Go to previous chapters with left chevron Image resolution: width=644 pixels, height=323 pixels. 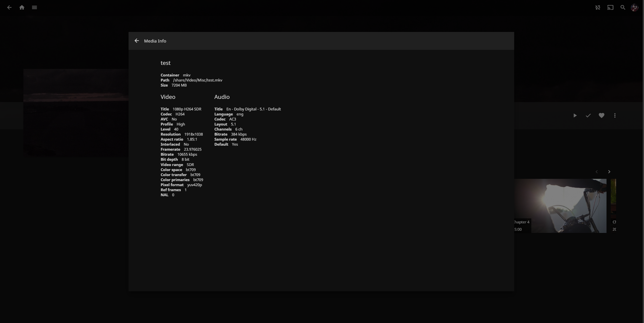coord(596,172)
